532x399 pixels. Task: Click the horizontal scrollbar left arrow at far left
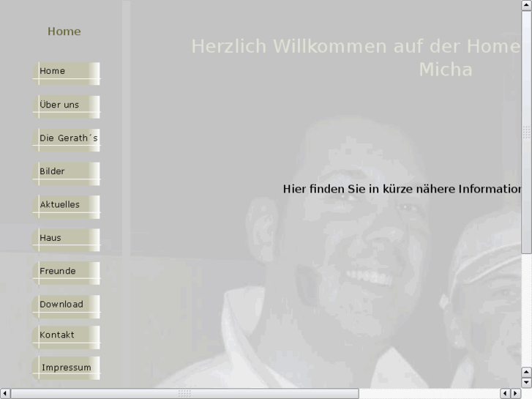(5, 394)
